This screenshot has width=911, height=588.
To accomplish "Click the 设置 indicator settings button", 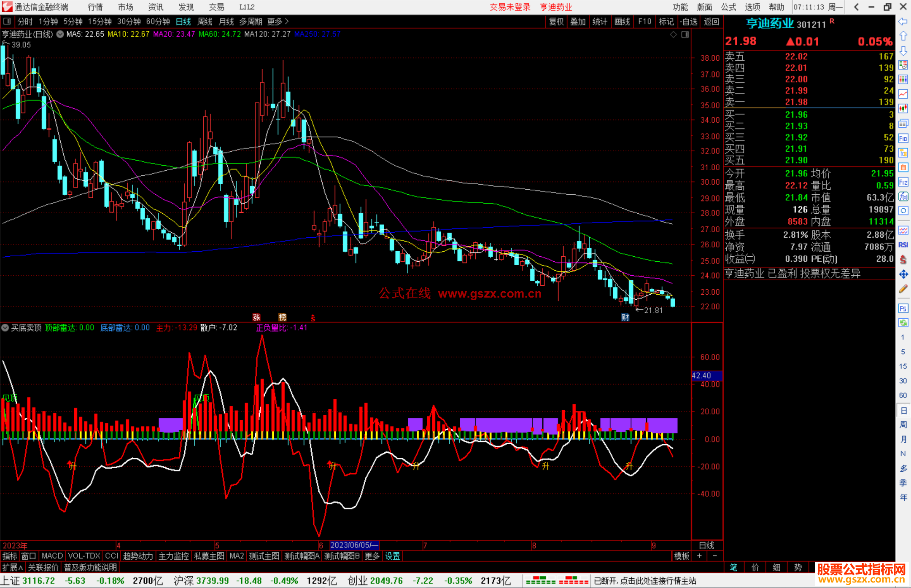I will tap(392, 556).
